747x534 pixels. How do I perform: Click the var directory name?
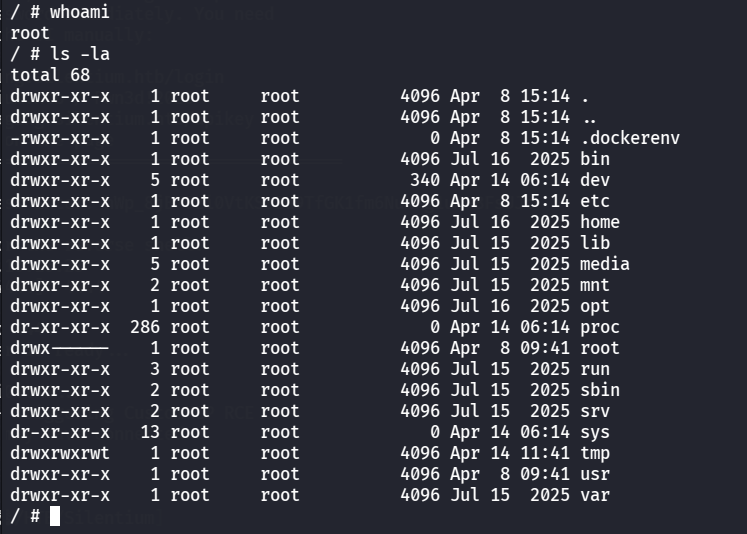(x=595, y=495)
